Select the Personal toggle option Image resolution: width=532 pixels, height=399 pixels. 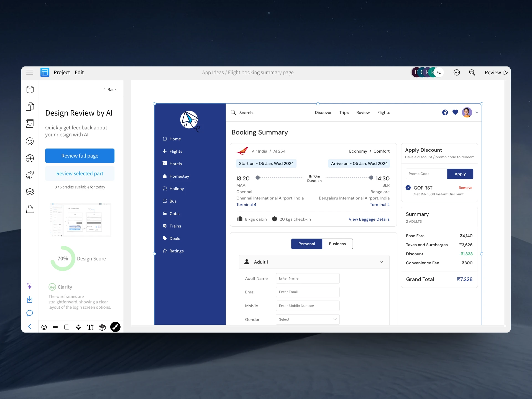click(307, 244)
